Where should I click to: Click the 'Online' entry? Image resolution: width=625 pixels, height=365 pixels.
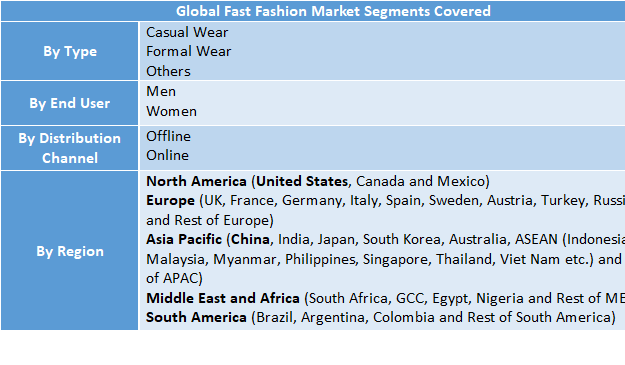[x=167, y=155]
